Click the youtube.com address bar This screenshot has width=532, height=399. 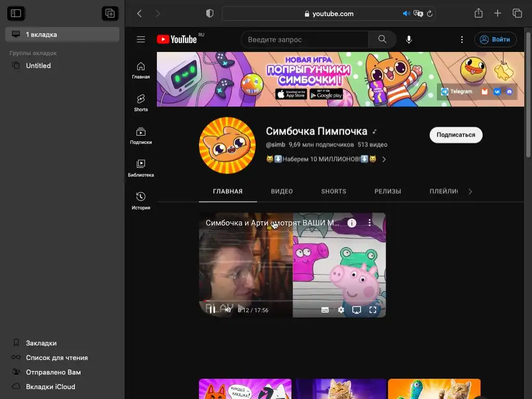(329, 14)
